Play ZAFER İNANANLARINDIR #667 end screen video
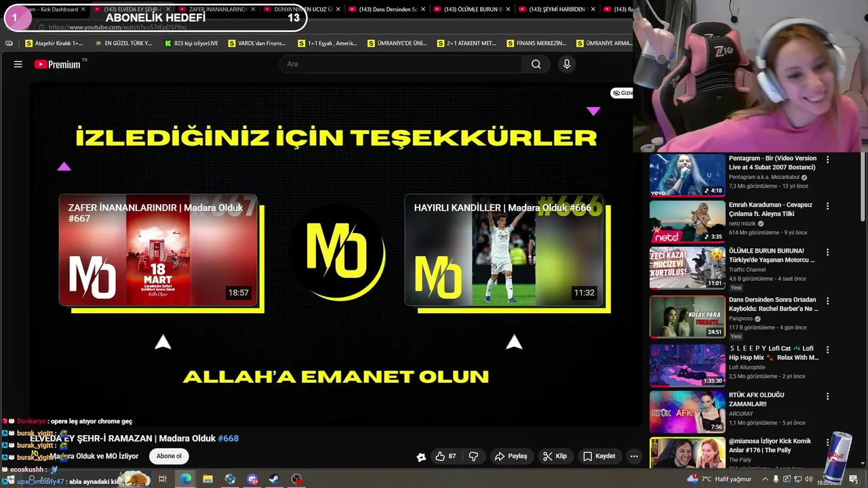The height and width of the screenshot is (488, 868). [x=158, y=250]
